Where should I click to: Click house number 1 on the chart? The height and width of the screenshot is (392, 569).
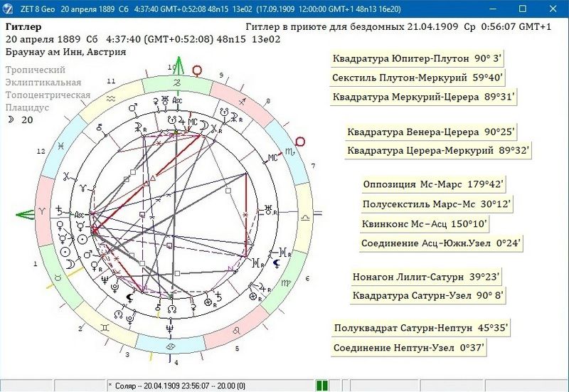35,264
